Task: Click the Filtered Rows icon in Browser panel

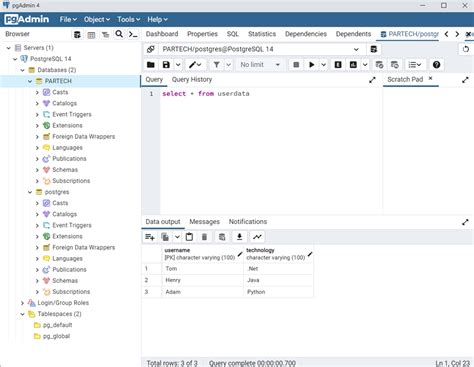Action: [x=105, y=34]
